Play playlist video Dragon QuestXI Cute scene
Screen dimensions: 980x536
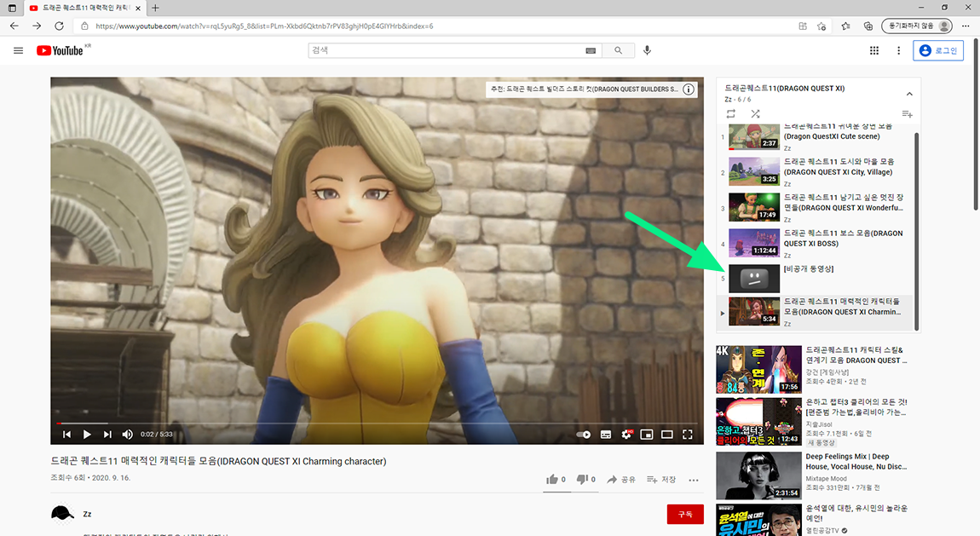pos(815,137)
